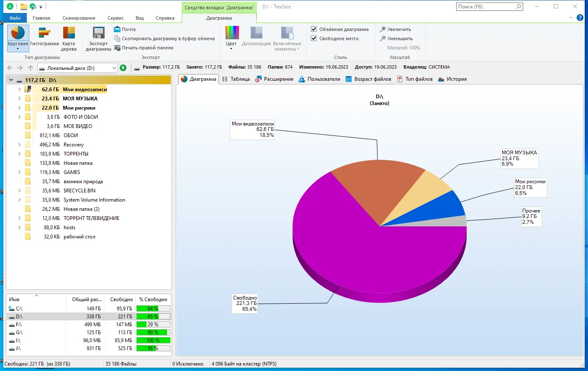Open help via blue question mark icon
Screen dimensions: 588x371
[x=580, y=18]
